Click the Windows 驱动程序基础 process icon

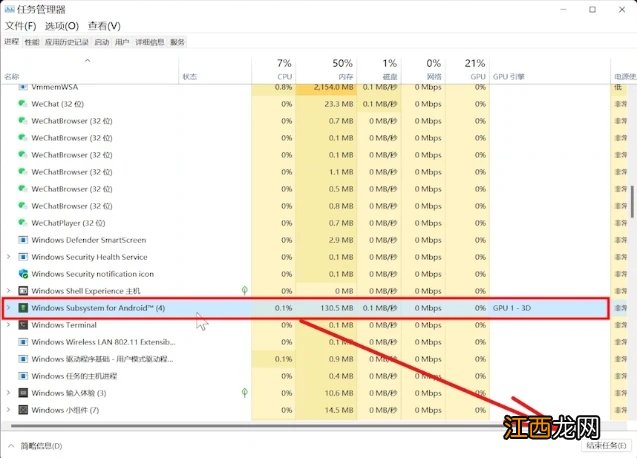[23, 359]
